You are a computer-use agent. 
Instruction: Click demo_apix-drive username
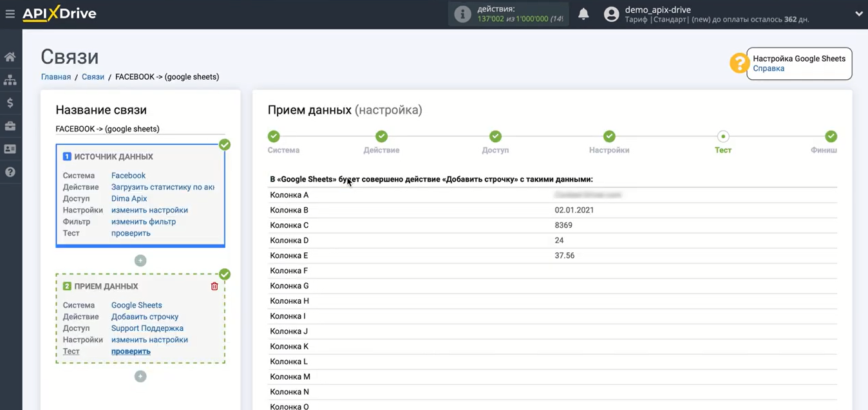[x=658, y=10]
